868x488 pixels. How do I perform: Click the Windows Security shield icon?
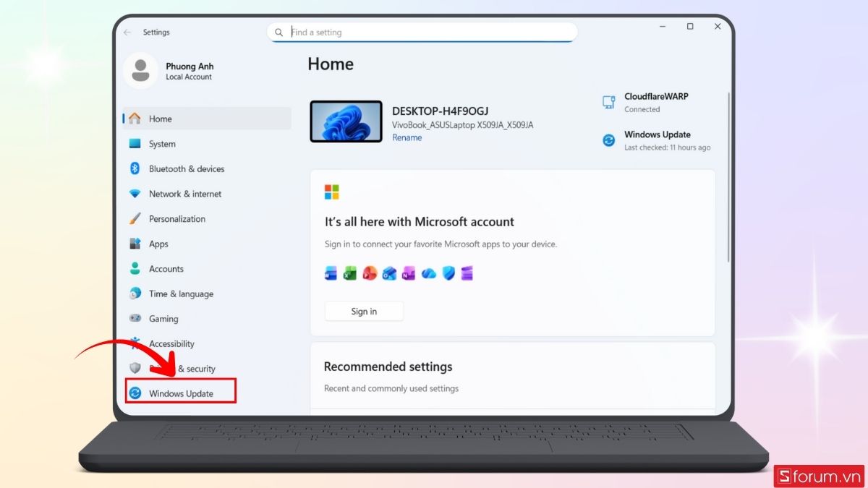[448, 273]
